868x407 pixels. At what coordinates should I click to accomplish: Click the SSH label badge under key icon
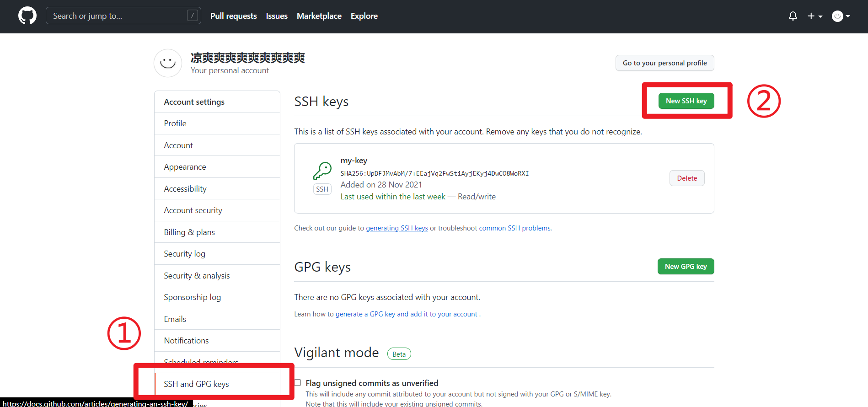point(322,189)
